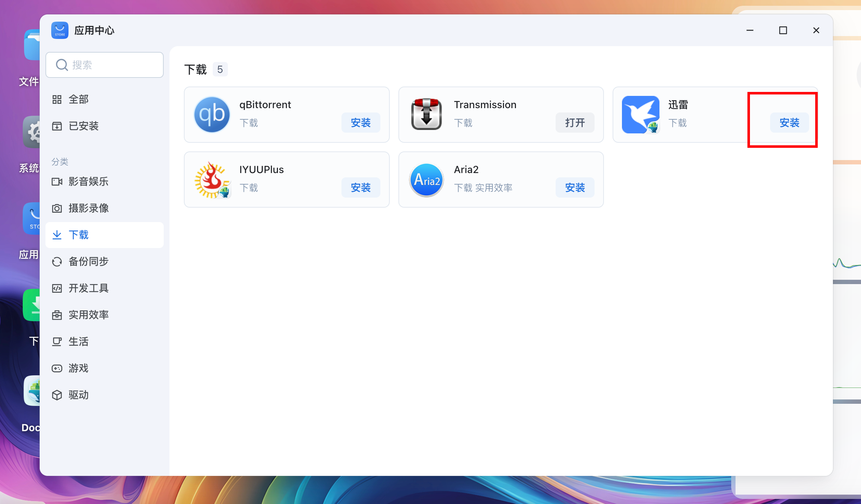Select the 备份同步 category
This screenshot has height=504, width=861.
coord(105,262)
